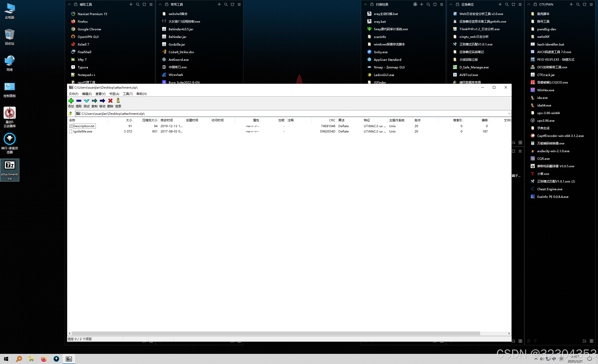Screen dimensions: 598x364
Task: Click the Test (测试) checkmark icon
Action: pos(87,101)
